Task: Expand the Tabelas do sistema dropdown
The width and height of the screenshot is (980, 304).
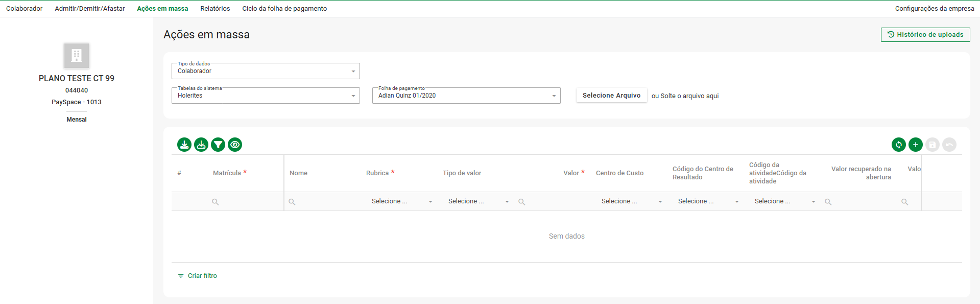Action: coord(266,96)
